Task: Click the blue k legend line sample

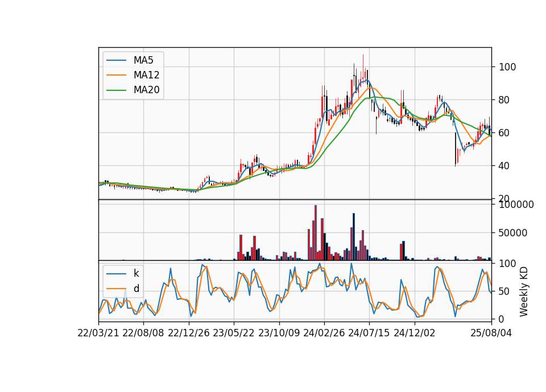Action: (x=116, y=274)
